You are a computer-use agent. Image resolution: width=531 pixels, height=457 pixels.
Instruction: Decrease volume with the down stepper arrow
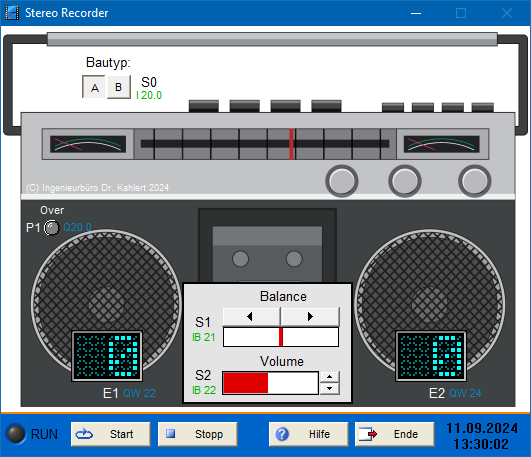[x=330, y=389]
